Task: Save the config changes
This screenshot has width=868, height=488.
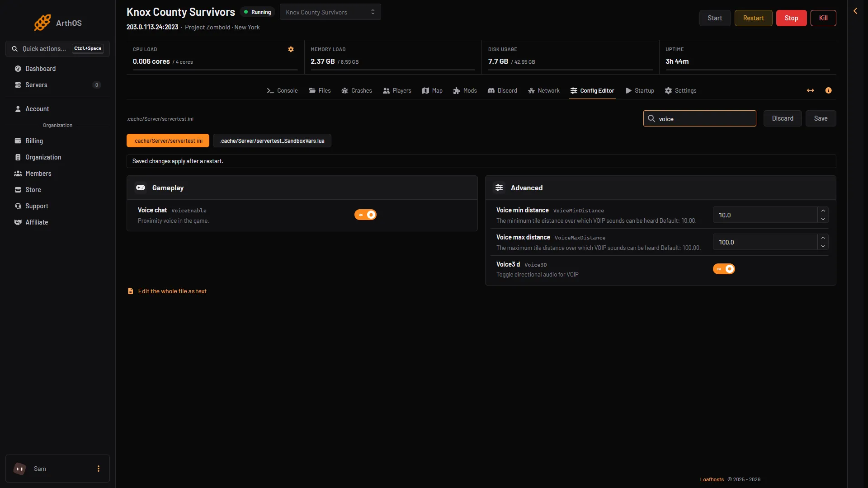Action: (821, 119)
